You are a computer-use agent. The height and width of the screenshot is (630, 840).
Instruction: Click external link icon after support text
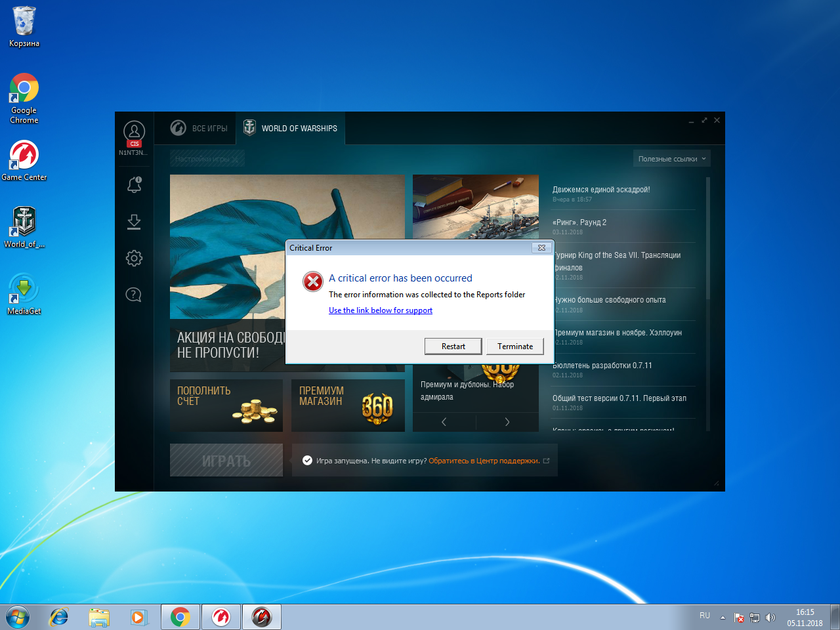[546, 461]
